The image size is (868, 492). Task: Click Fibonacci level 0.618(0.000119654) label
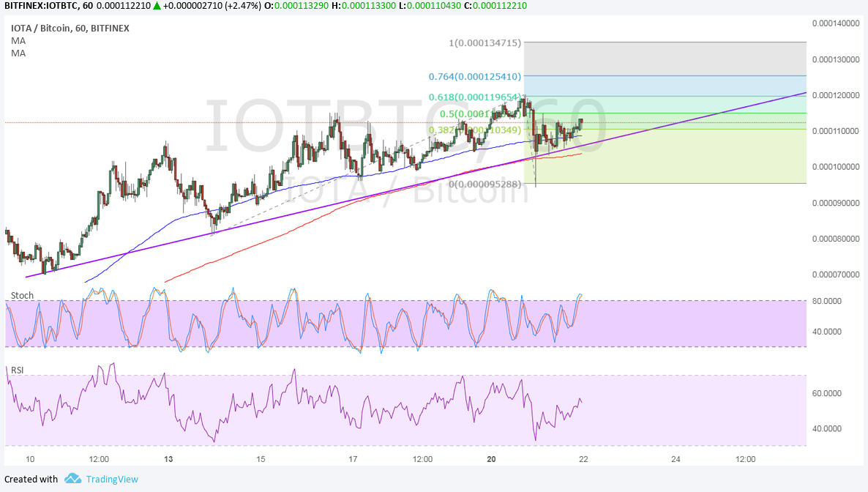pyautogui.click(x=475, y=97)
